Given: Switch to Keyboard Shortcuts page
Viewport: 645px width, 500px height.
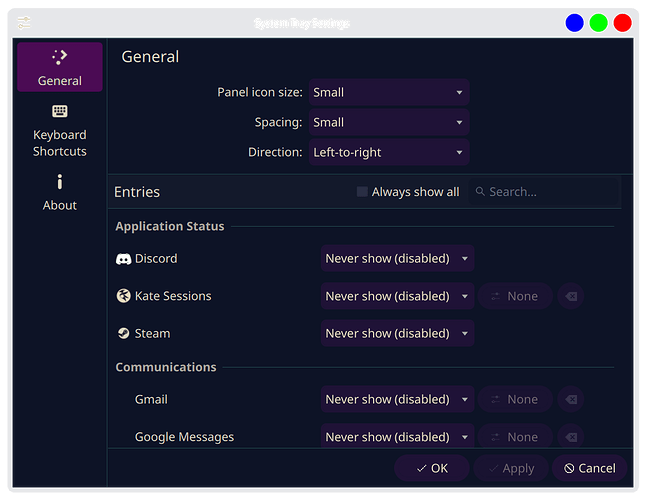Looking at the screenshot, I should (60, 131).
